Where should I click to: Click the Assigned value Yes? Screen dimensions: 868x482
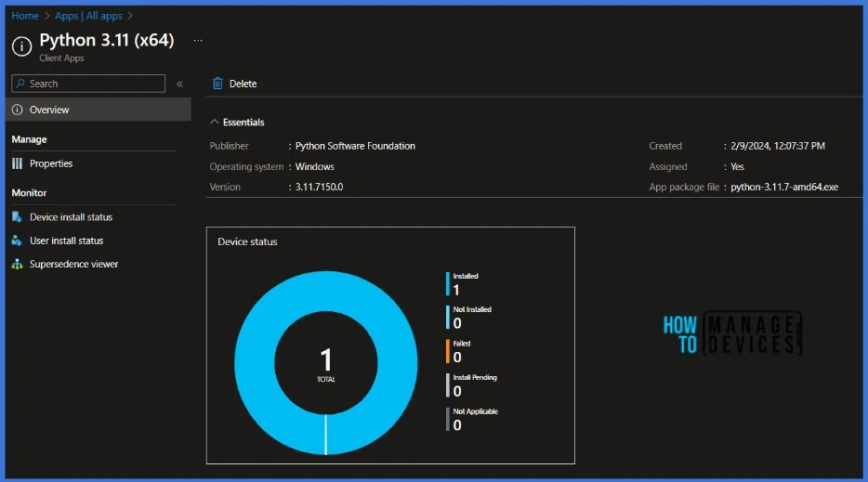click(737, 166)
